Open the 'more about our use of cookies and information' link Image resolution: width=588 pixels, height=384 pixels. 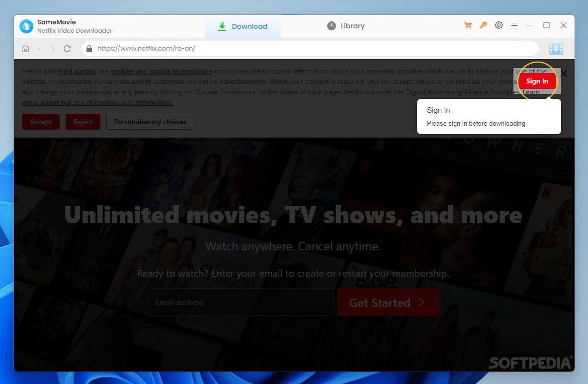(x=97, y=103)
